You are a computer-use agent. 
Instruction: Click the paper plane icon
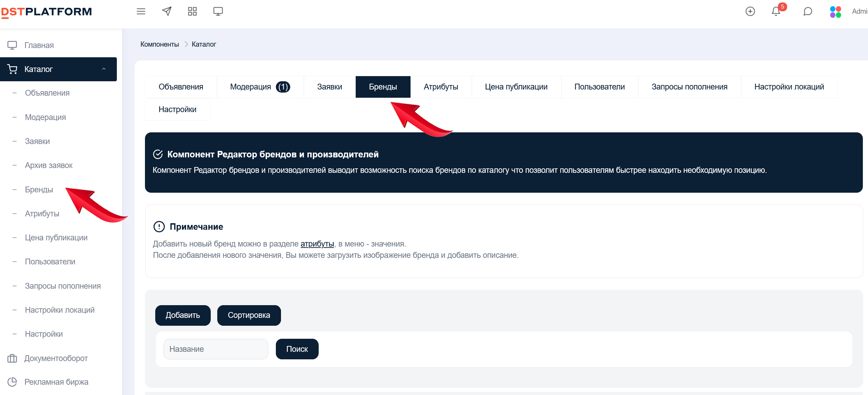[x=167, y=11]
